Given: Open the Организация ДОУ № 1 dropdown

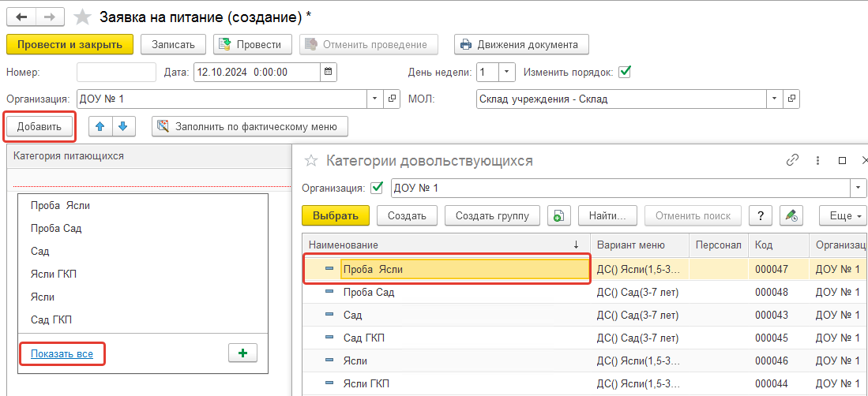Looking at the screenshot, I should pyautogui.click(x=374, y=99).
